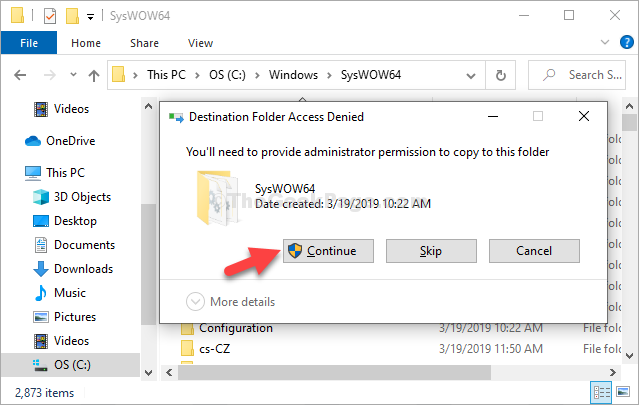Image resolution: width=639 pixels, height=405 pixels.
Task: Click the Properties icon in the quick access toolbar
Action: [50, 16]
